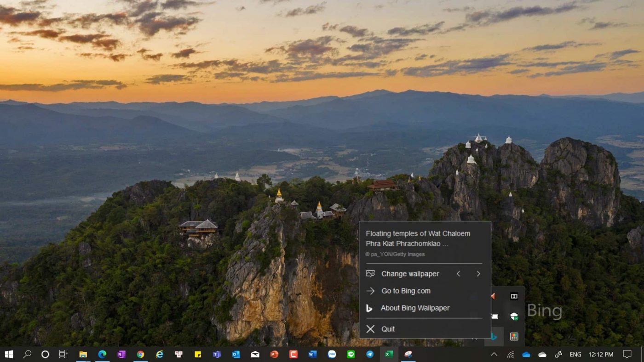Go to previous Bing wallpaper using left arrow
Image resolution: width=644 pixels, height=362 pixels.
458,274
